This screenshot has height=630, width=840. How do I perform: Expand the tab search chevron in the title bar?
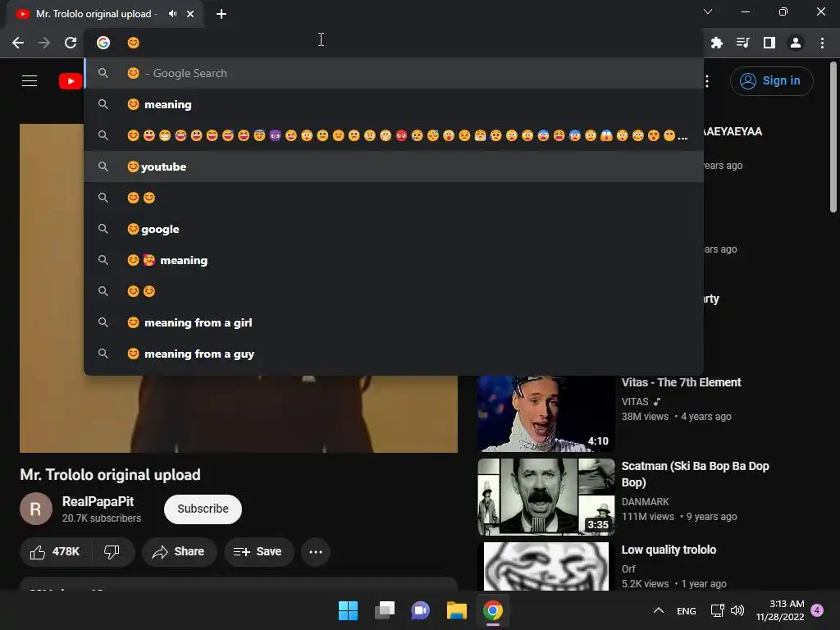coord(708,11)
